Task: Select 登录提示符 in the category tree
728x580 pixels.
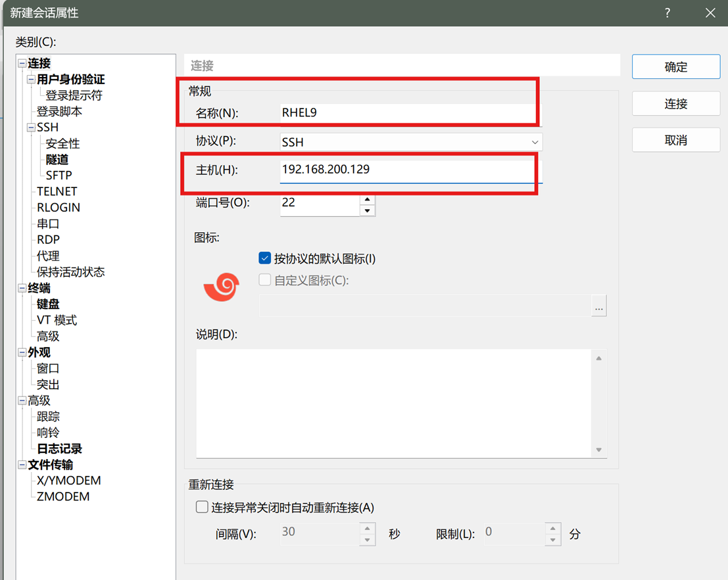Action: pos(74,95)
